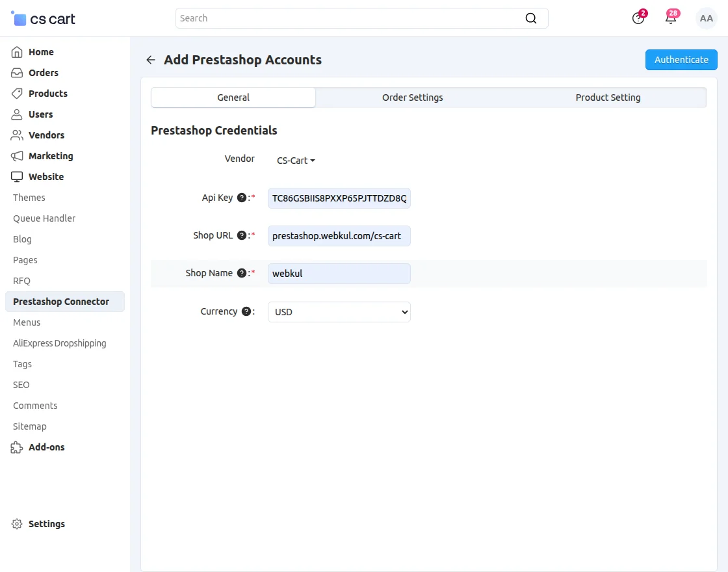Collapse the Website sidebar section

point(45,177)
